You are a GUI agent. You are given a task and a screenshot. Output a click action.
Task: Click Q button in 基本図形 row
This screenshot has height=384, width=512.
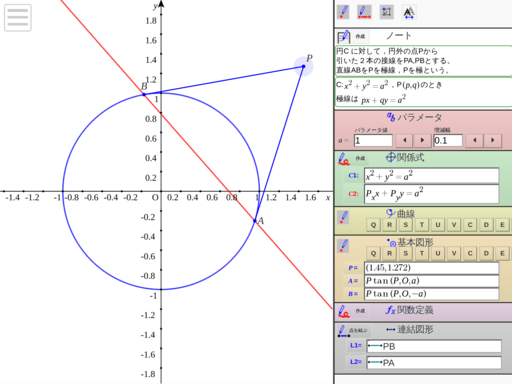pyautogui.click(x=373, y=253)
